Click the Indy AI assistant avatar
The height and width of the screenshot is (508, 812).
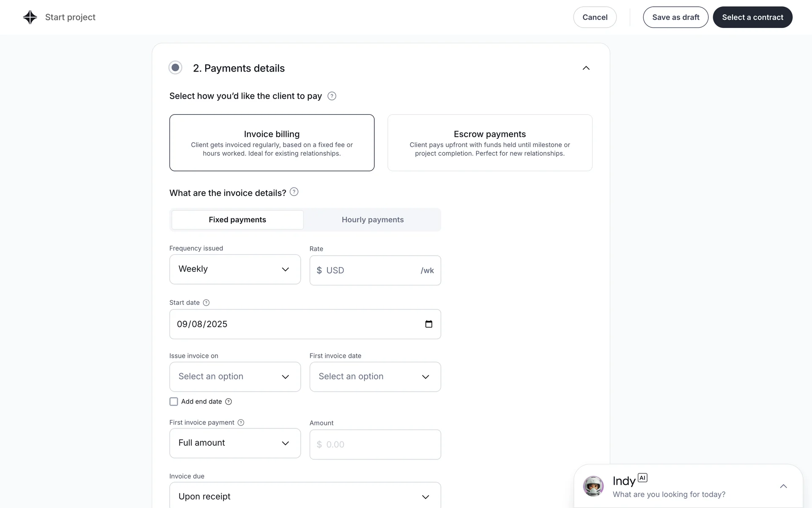pos(593,486)
